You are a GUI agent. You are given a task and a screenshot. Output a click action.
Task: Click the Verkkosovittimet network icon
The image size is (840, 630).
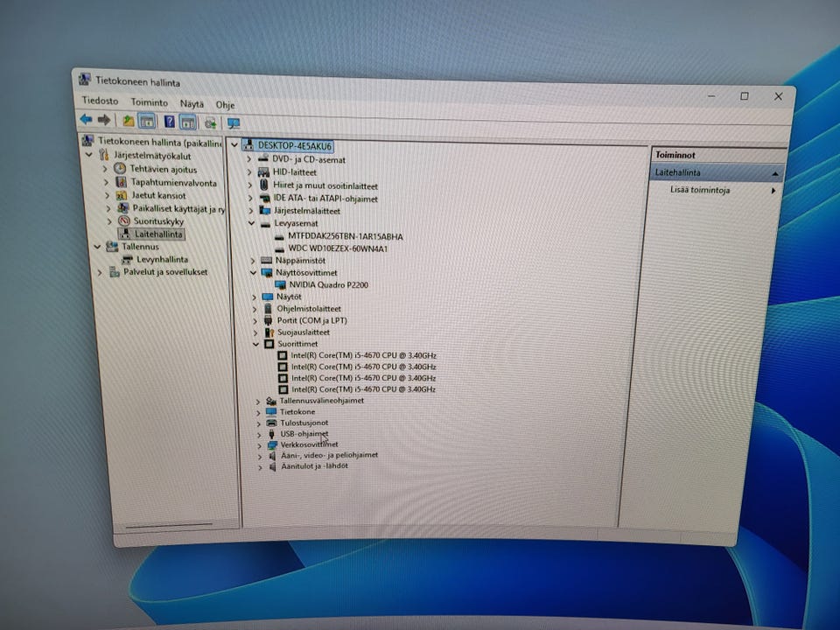[x=271, y=444]
